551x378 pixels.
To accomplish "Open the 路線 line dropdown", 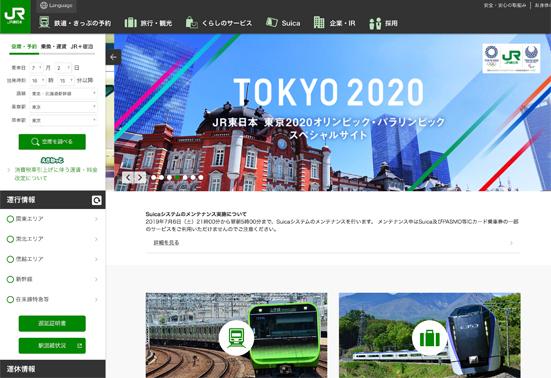I will coord(64,93).
